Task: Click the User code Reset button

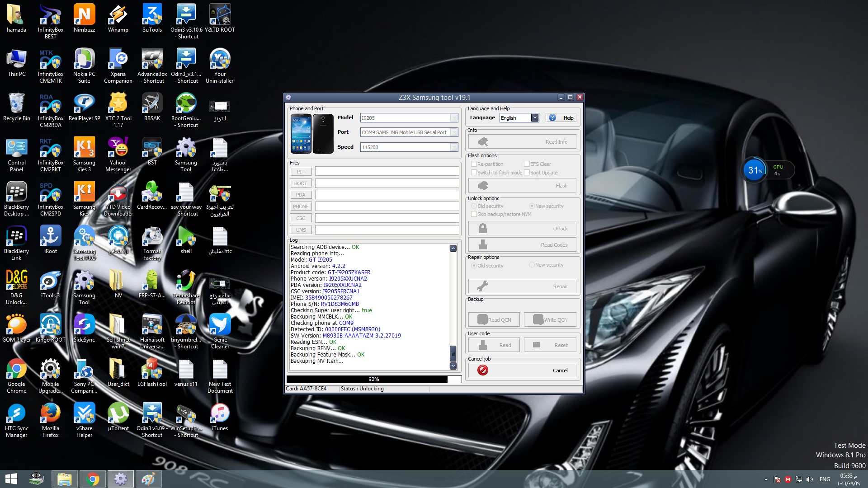Action: click(x=550, y=345)
